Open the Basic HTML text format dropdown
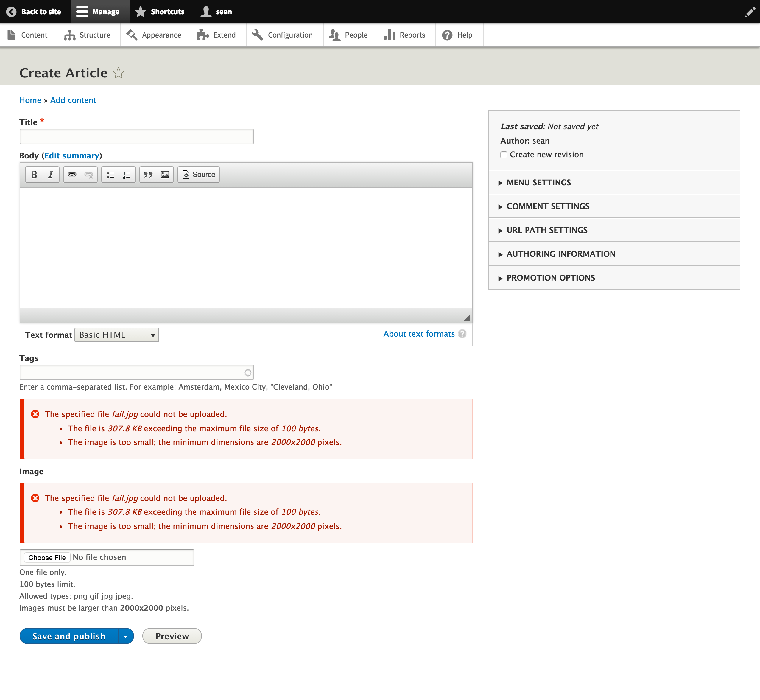This screenshot has width=760, height=700. pyautogui.click(x=116, y=335)
